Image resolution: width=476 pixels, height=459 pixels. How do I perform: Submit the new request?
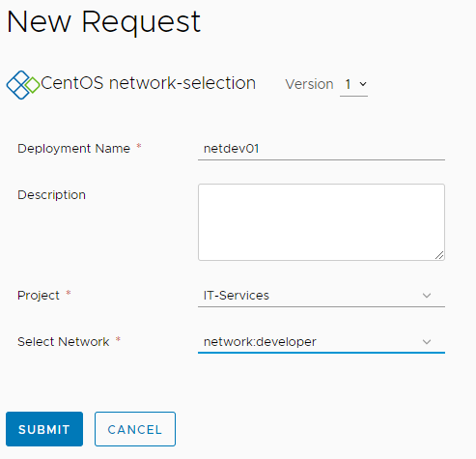tap(44, 429)
